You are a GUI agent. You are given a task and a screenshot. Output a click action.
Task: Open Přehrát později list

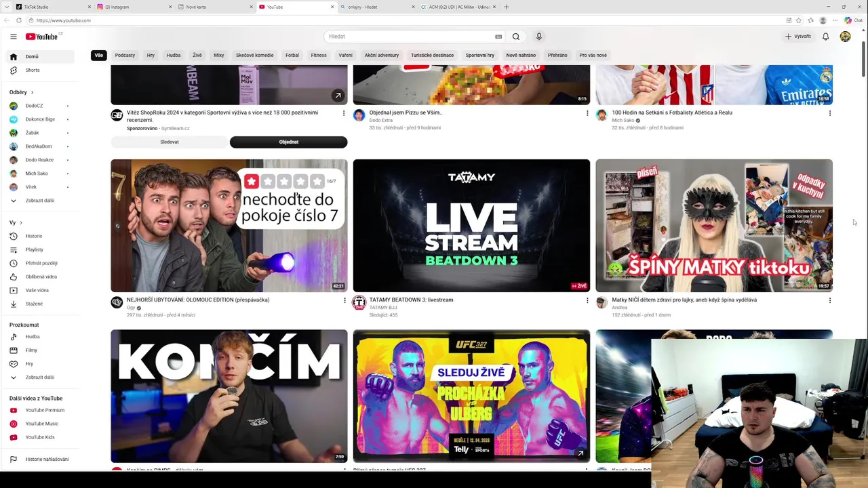[x=41, y=263]
